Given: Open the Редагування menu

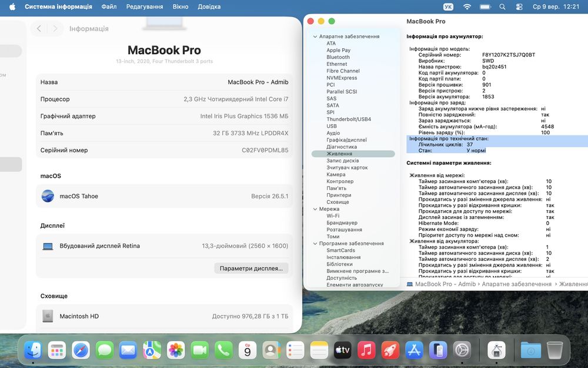Looking at the screenshot, I should pyautogui.click(x=145, y=6).
